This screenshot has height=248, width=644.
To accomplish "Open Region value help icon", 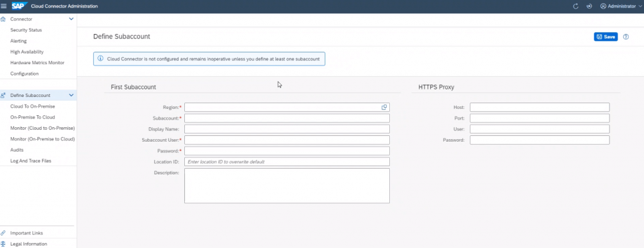I will pyautogui.click(x=384, y=108).
